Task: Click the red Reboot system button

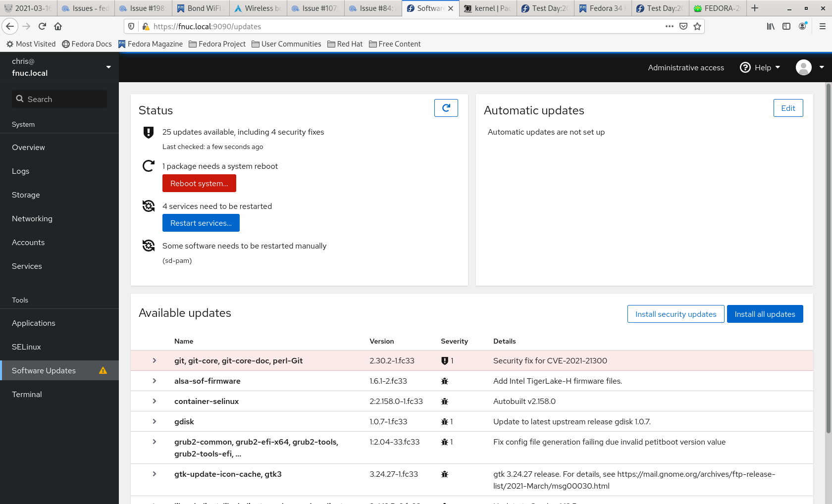Action: click(x=199, y=183)
